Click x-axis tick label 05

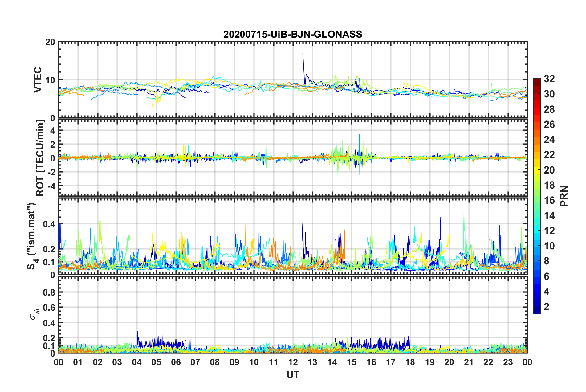click(x=156, y=362)
